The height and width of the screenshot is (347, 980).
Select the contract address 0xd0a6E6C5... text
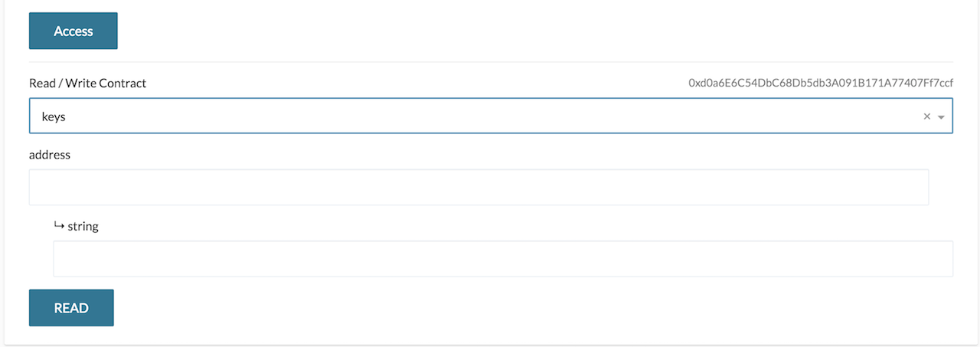821,83
